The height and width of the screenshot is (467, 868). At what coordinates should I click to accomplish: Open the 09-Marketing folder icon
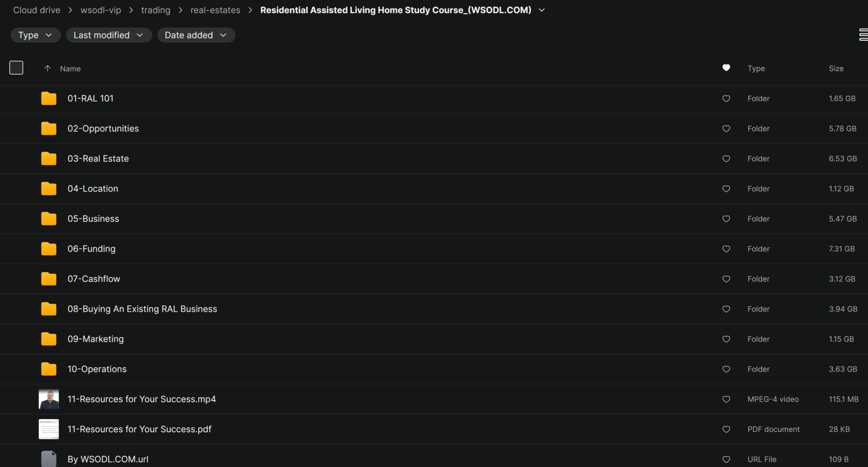coord(48,339)
